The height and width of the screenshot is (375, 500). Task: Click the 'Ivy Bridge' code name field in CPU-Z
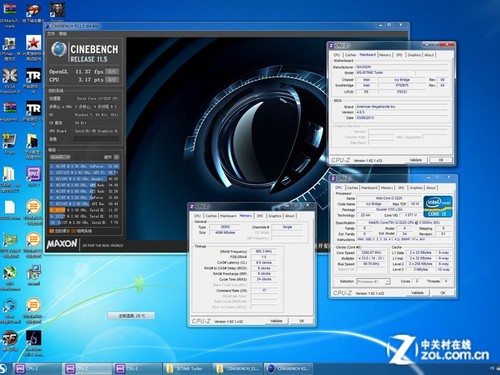tap(373, 204)
